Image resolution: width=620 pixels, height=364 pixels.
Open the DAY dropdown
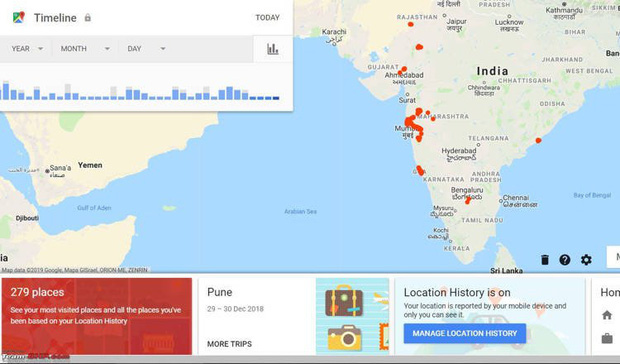tap(146, 49)
